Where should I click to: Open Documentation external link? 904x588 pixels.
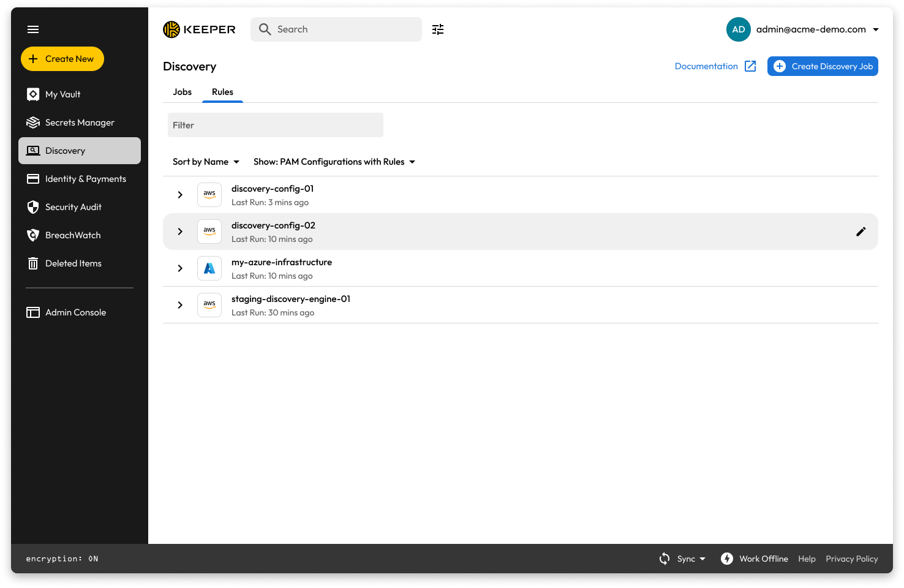pos(715,66)
